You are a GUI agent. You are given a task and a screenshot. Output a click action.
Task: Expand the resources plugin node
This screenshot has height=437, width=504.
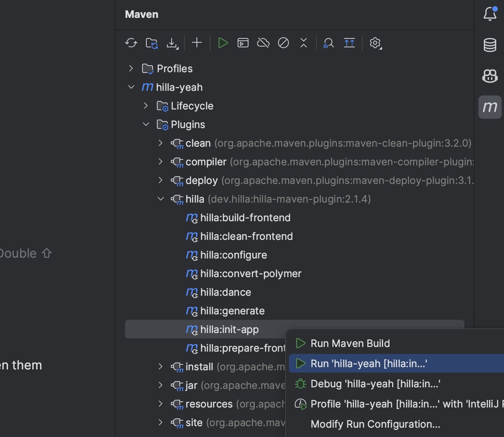pos(161,404)
